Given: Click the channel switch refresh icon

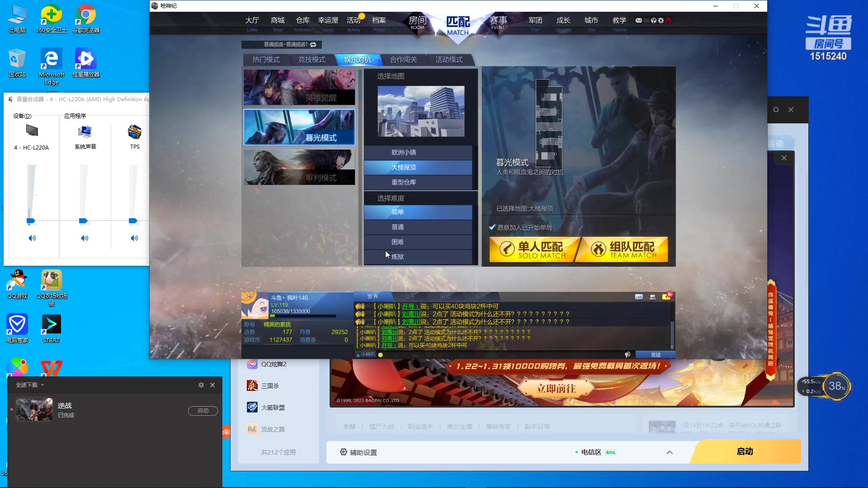Looking at the screenshot, I should 313,44.
